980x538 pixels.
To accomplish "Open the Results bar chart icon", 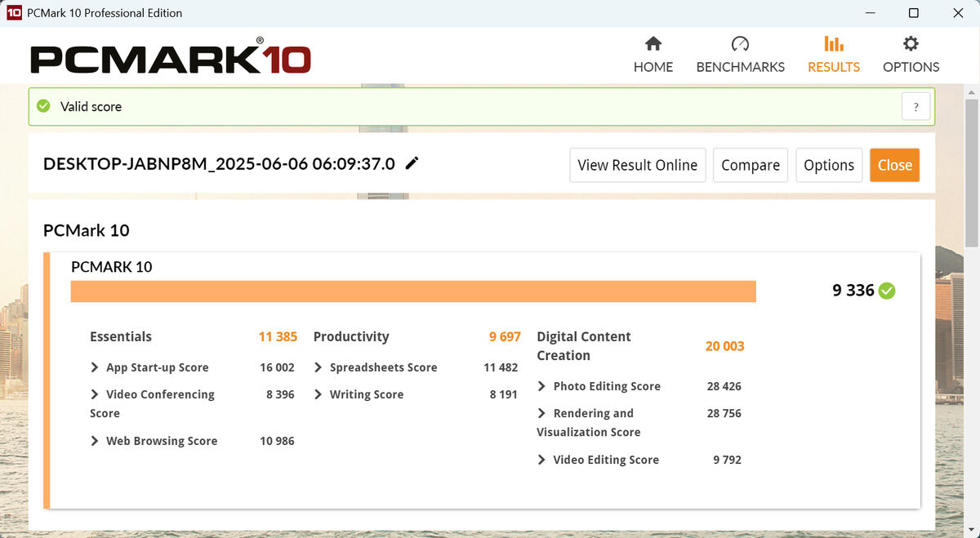I will click(x=834, y=44).
